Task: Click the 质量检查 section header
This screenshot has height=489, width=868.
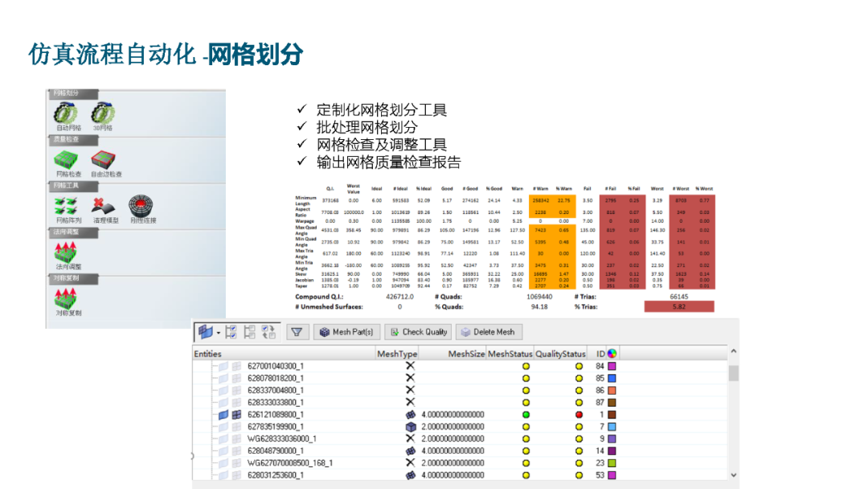Action: point(72,140)
